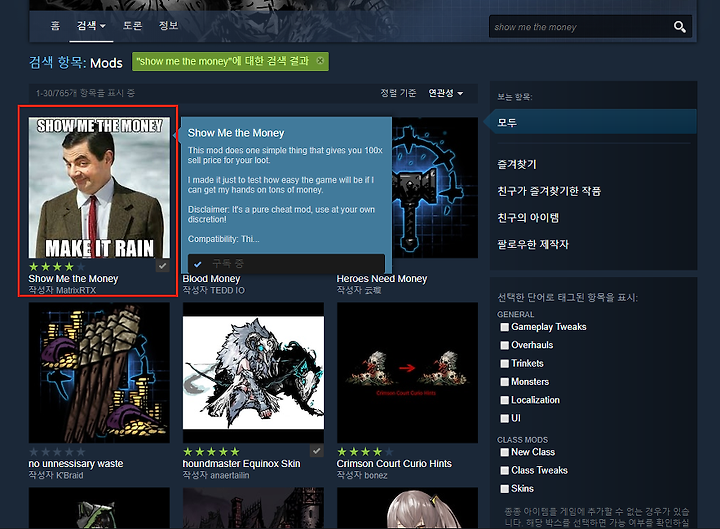Open the houndmaster Equinox Skin title link
The height and width of the screenshot is (529, 720).
click(242, 464)
